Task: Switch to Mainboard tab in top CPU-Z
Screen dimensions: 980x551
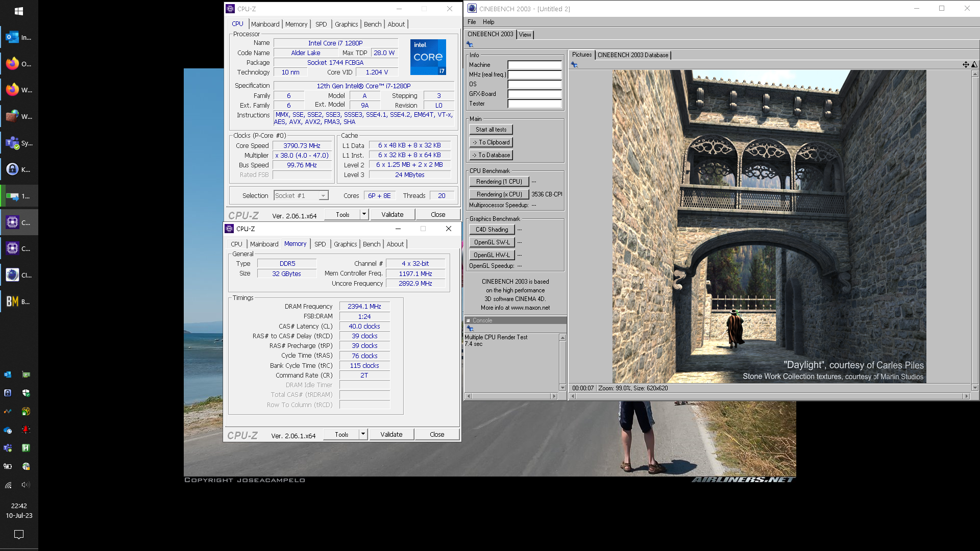Action: 265,24
